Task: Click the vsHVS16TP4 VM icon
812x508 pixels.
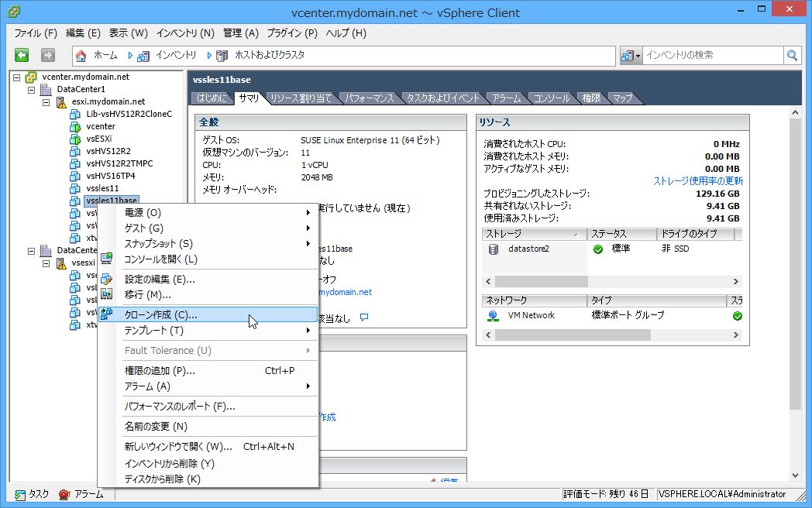Action: (x=76, y=177)
